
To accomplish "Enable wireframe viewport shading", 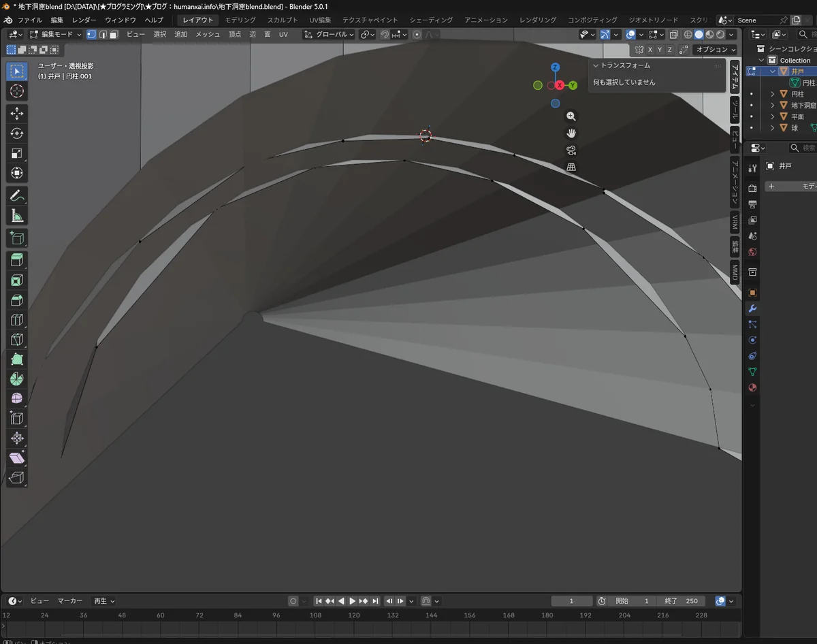I will pyautogui.click(x=688, y=34).
